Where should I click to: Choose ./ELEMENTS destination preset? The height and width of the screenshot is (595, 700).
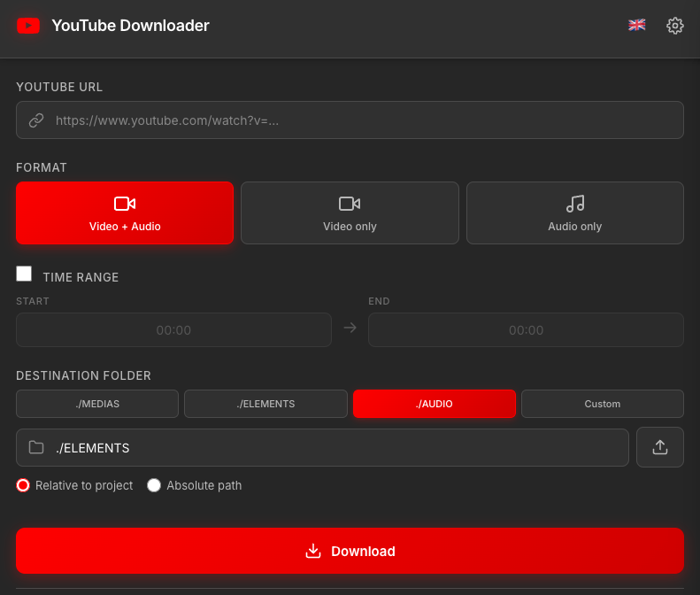[x=265, y=404]
